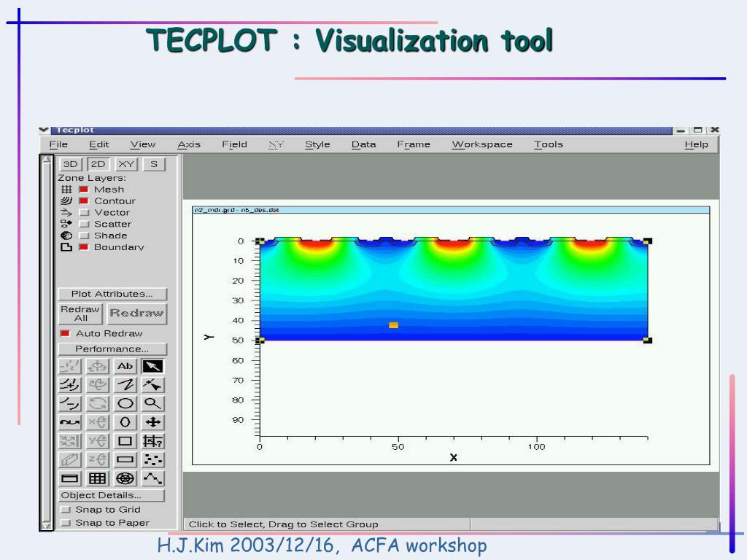This screenshot has height=560, width=747.
Task: Enable the Shade zone layer
Action: tap(84, 236)
